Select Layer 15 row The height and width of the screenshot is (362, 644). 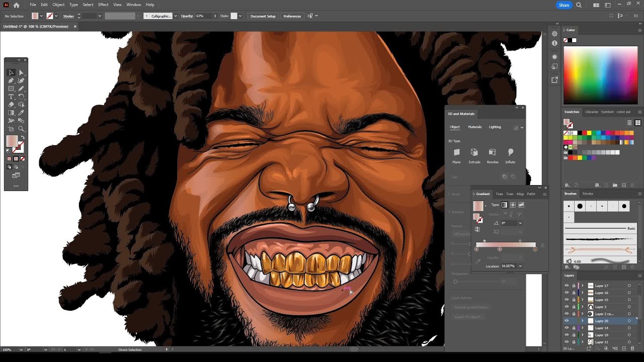click(601, 300)
